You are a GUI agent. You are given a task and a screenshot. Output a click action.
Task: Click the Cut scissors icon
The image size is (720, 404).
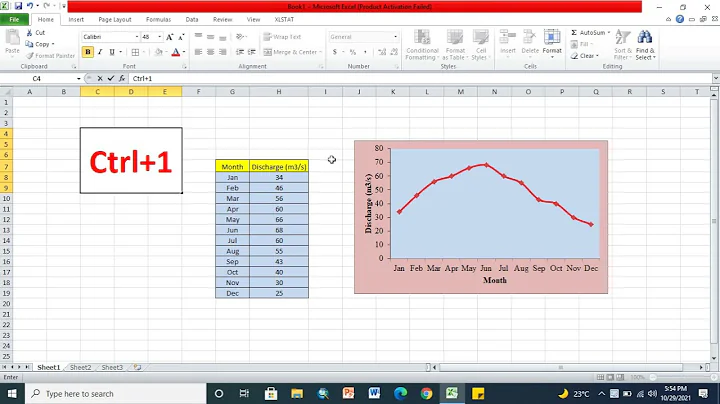click(x=29, y=33)
